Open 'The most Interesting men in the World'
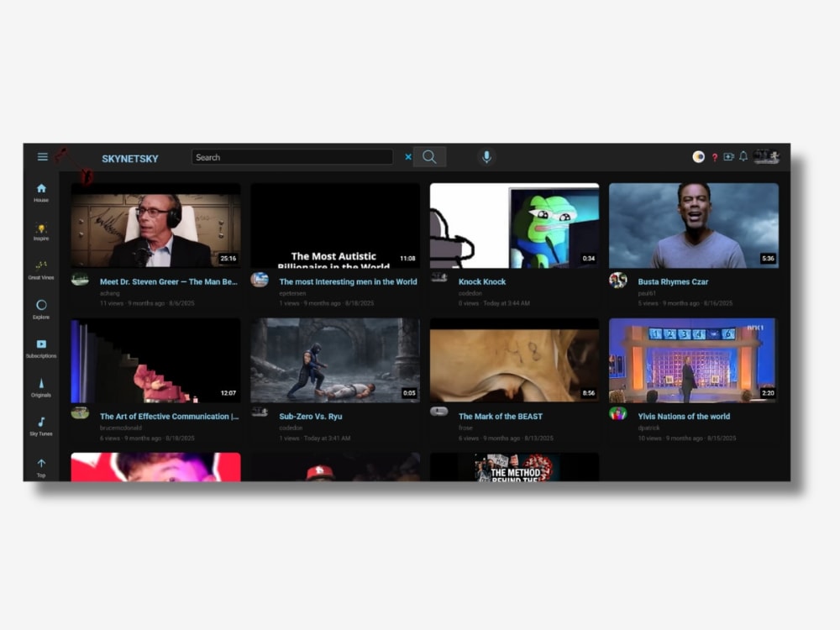840x630 pixels. click(348, 281)
